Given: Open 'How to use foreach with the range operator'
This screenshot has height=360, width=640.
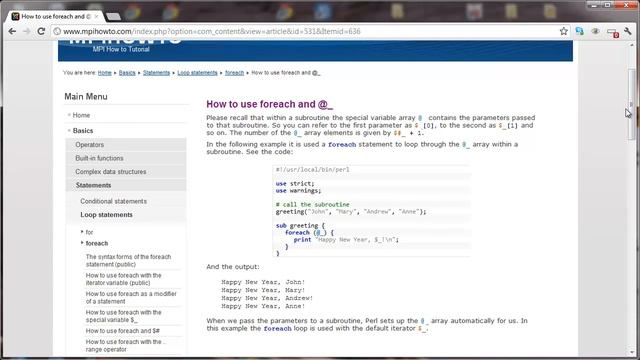Looking at the screenshot, I should click(x=123, y=345).
